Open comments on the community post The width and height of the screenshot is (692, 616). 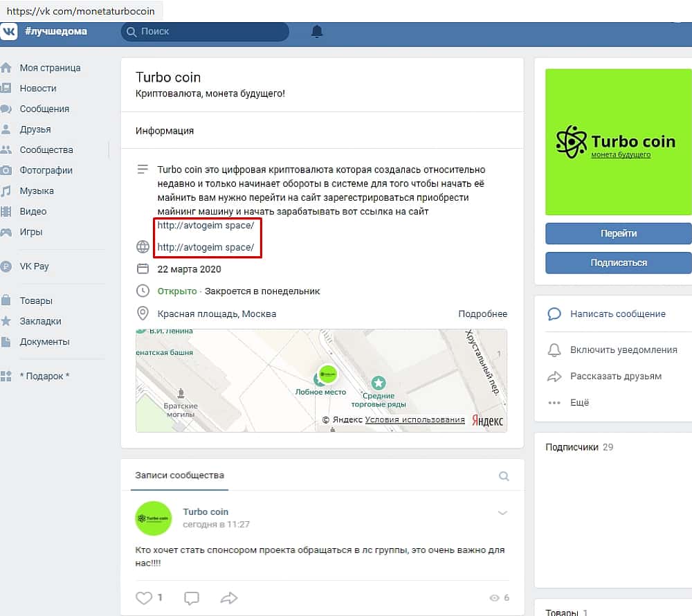pos(192,597)
